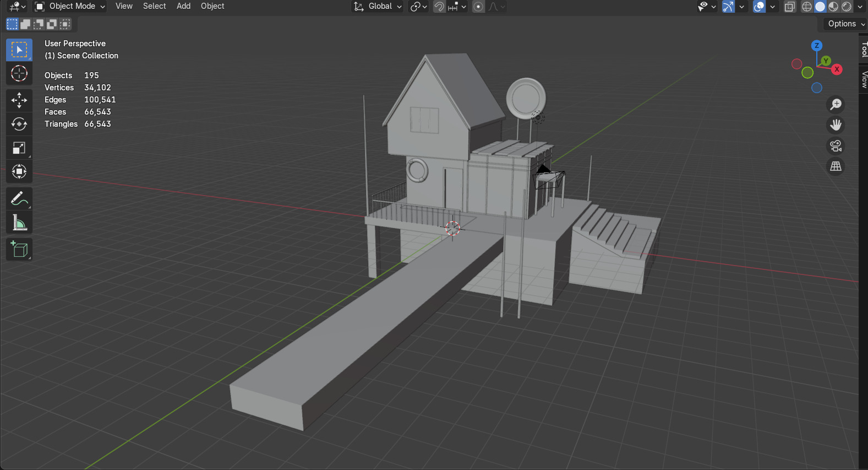Set selection mode to Invert

pos(52,24)
